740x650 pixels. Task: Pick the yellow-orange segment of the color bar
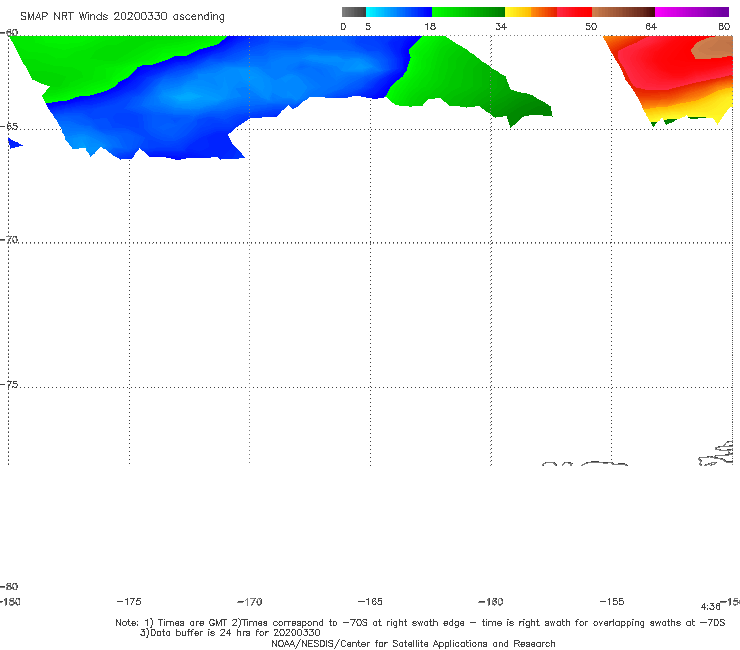[531, 12]
